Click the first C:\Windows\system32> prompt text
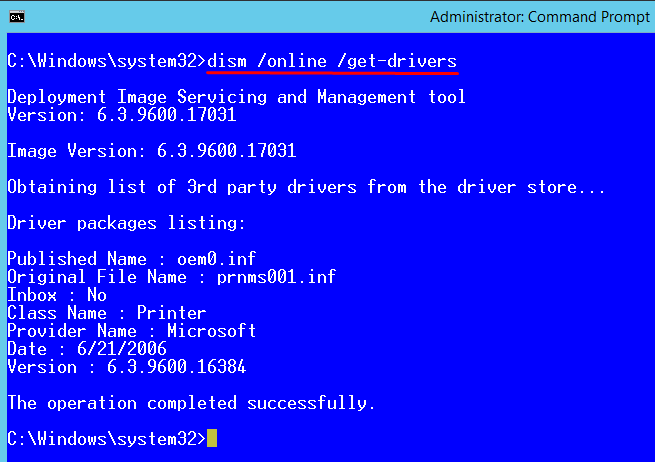655x462 pixels. 107,61
